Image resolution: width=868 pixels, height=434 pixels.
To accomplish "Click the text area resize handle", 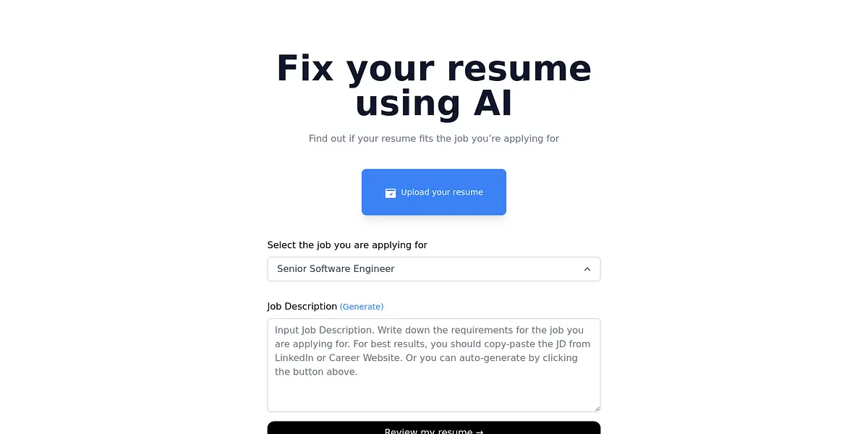I will click(597, 408).
